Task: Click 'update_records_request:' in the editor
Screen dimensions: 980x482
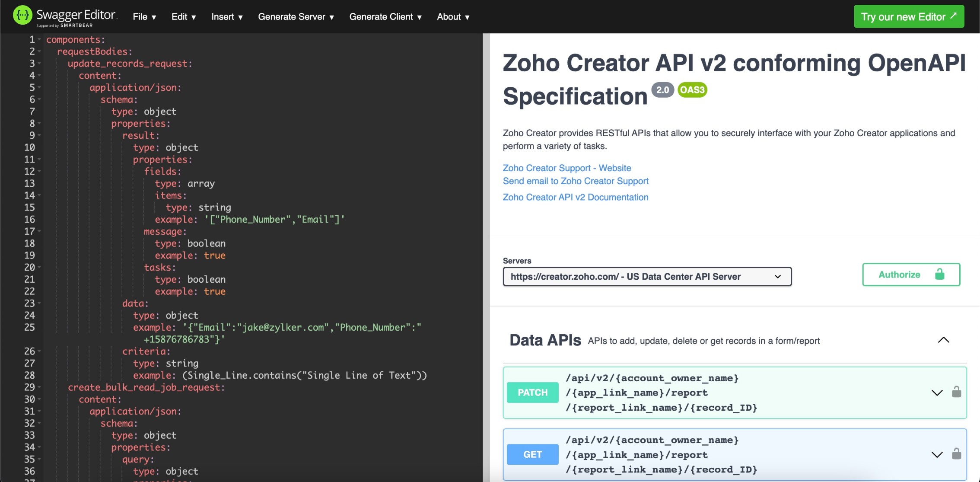Action: 130,64
